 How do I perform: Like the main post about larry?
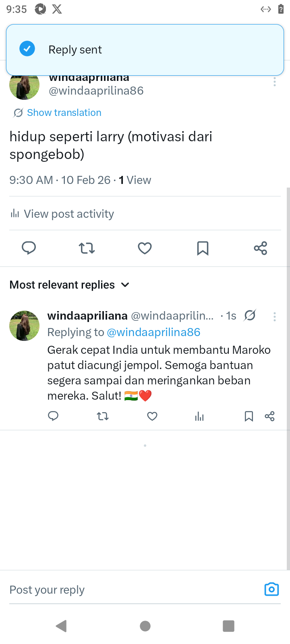145,248
